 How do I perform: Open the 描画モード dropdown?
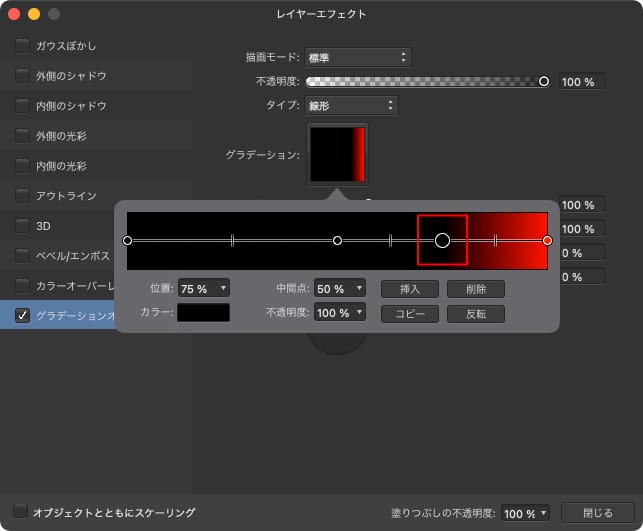coord(357,57)
